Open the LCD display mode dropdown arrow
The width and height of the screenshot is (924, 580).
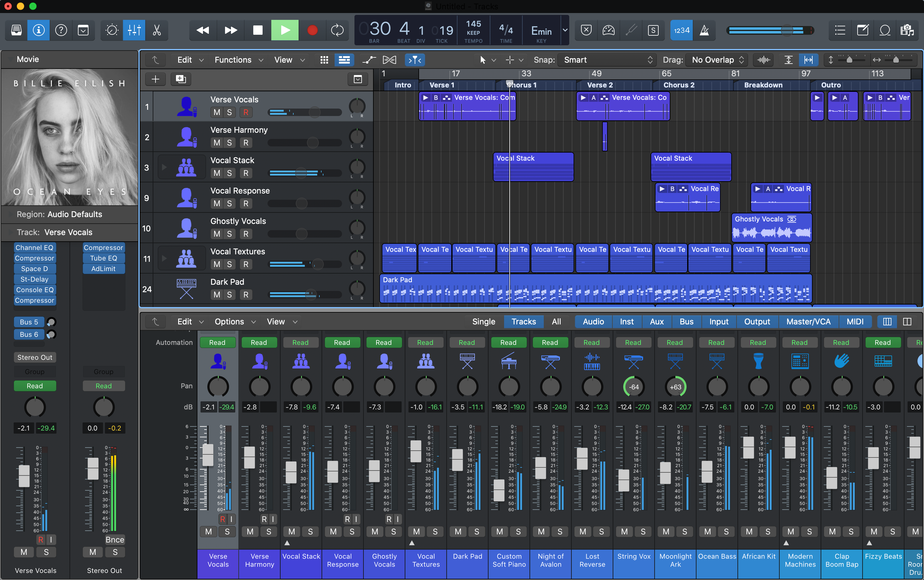[565, 30]
